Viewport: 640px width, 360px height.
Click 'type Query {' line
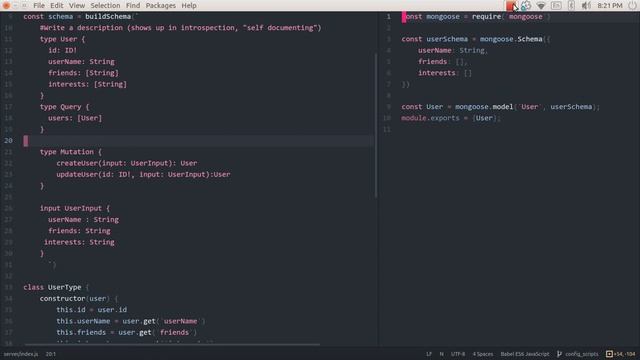point(64,107)
